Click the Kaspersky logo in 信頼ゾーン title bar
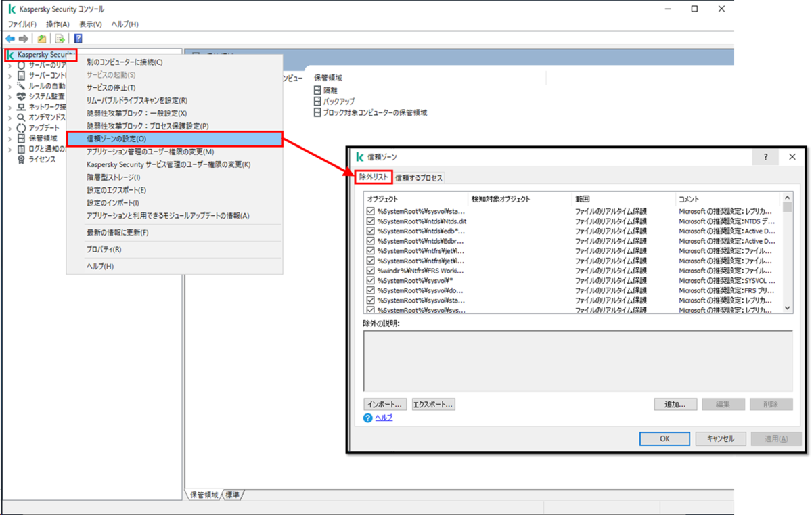812x515 pixels. pyautogui.click(x=360, y=157)
